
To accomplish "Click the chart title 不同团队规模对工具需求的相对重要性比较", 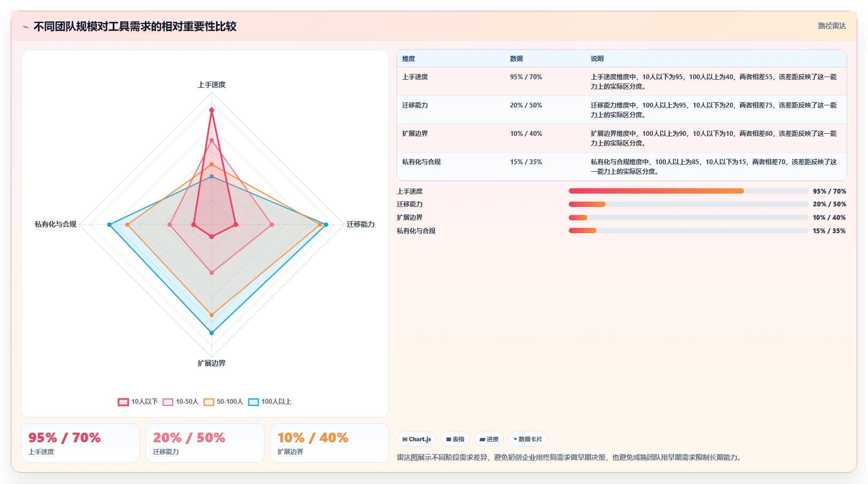I will point(135,26).
